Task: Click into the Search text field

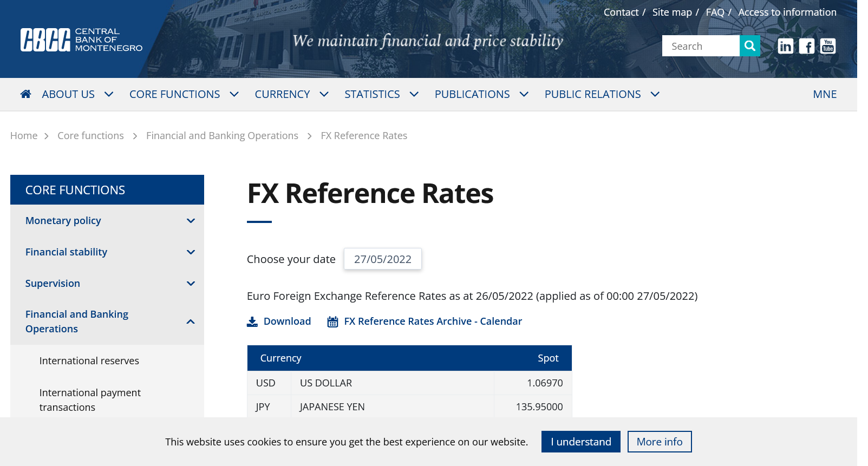Action: [x=700, y=47]
